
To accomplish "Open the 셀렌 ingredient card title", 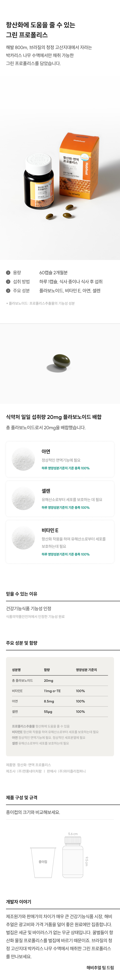I will tap(46, 491).
